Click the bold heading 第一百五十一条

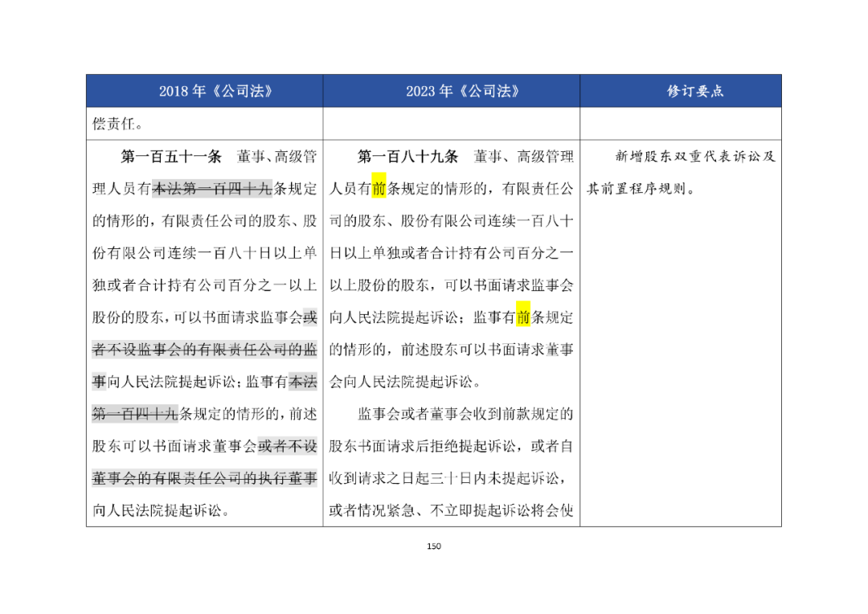pyautogui.click(x=171, y=157)
